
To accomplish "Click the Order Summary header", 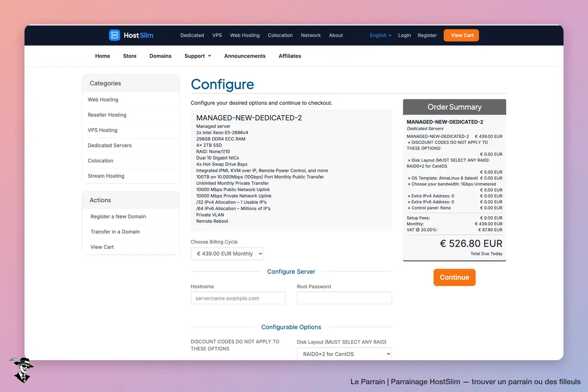I will 454,107.
